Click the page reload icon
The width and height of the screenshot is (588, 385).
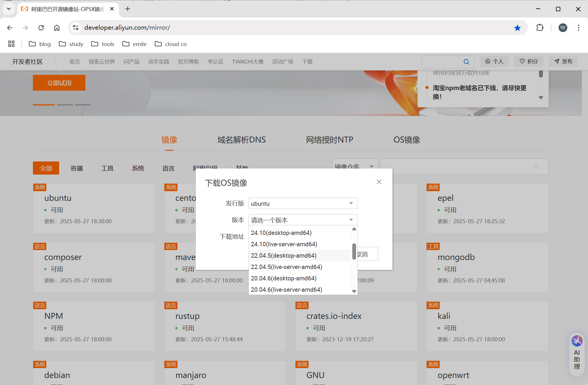pyautogui.click(x=41, y=28)
